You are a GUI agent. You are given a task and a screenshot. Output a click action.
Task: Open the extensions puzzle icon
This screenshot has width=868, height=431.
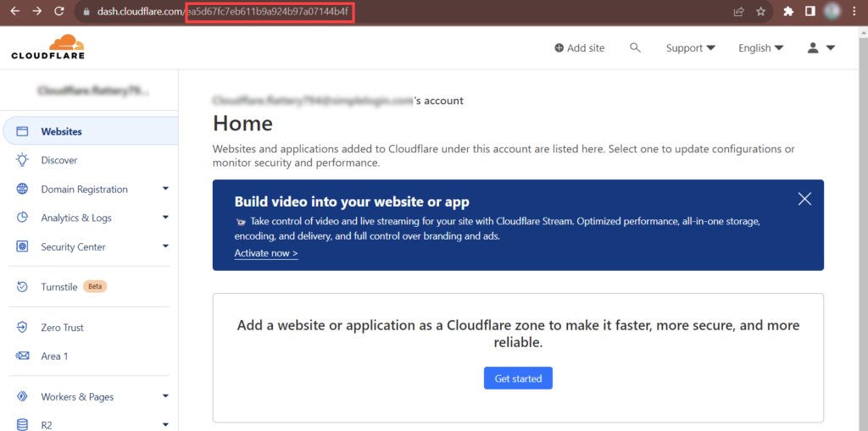pos(789,12)
